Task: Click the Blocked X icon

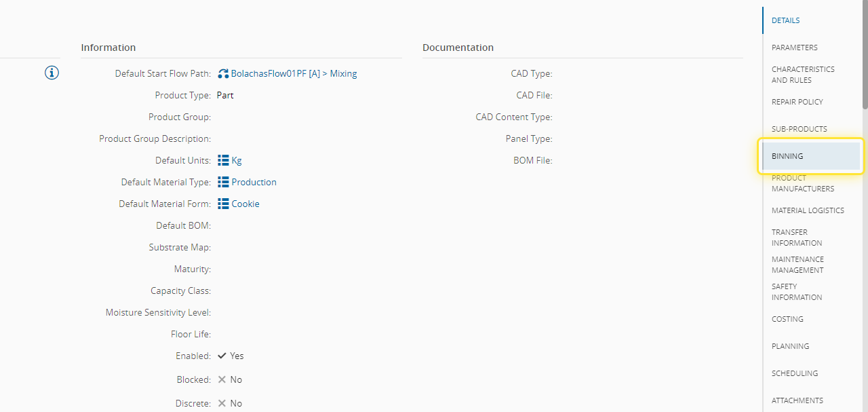Action: coord(222,379)
